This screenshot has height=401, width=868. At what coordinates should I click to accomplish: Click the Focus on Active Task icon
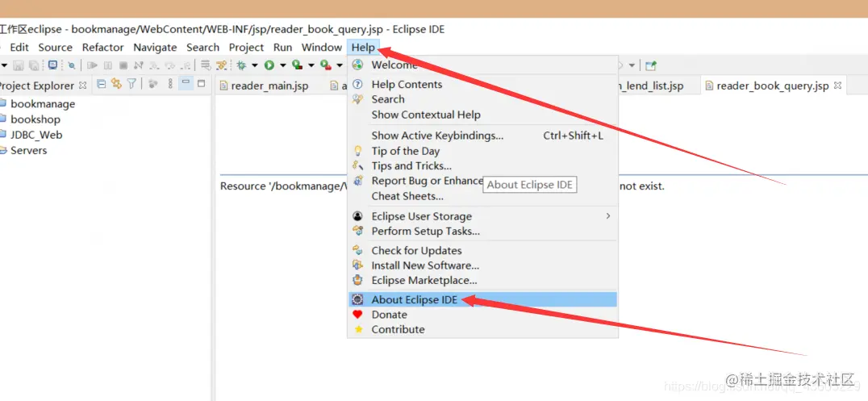point(153,84)
